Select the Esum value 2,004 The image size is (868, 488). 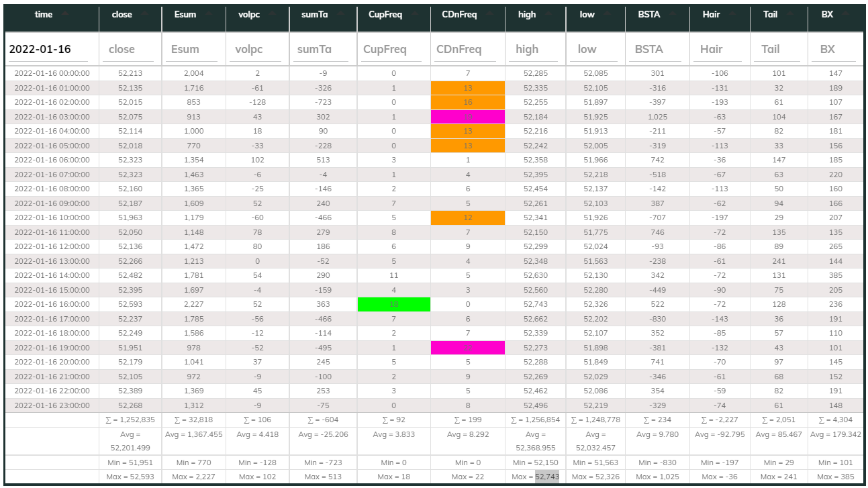coord(194,73)
